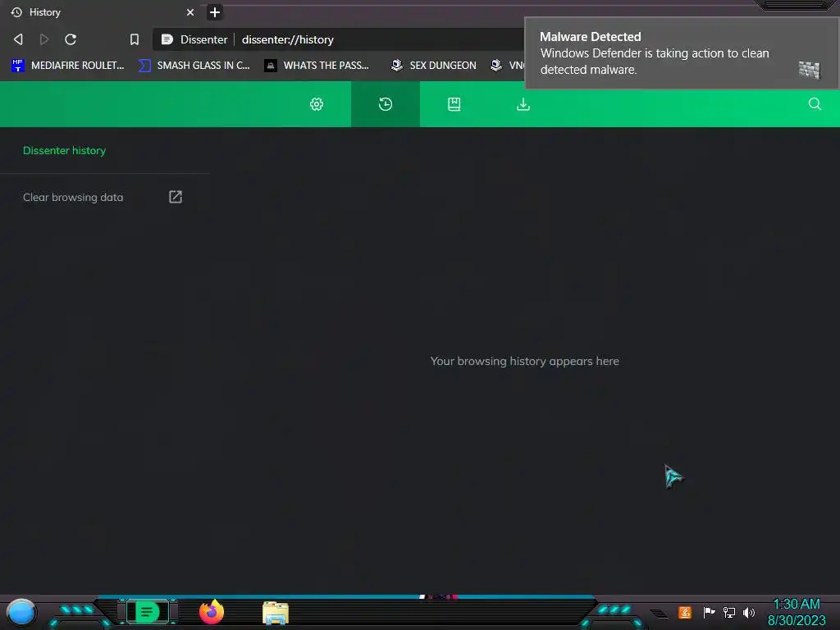Viewport: 840px width, 630px height.
Task: Click the network tray icon
Action: pos(729,612)
